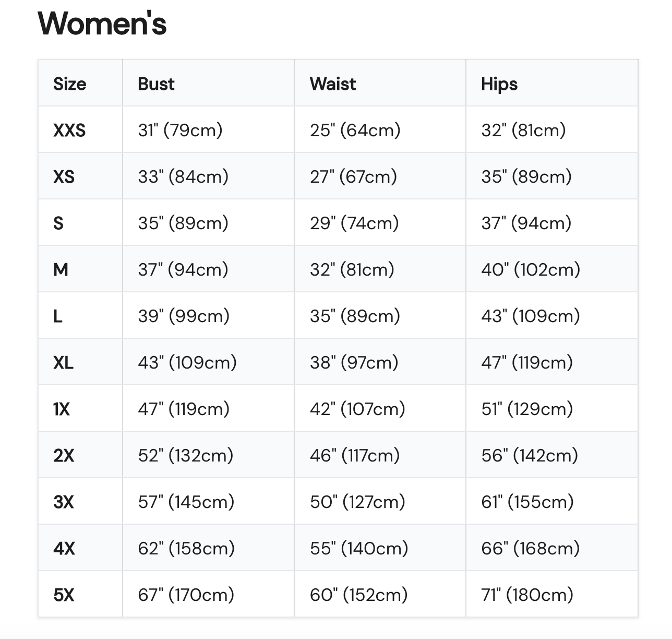Viewport: 672px width, 639px height.
Task: Select the M hips value 40" (102cm)
Action: tap(531, 269)
